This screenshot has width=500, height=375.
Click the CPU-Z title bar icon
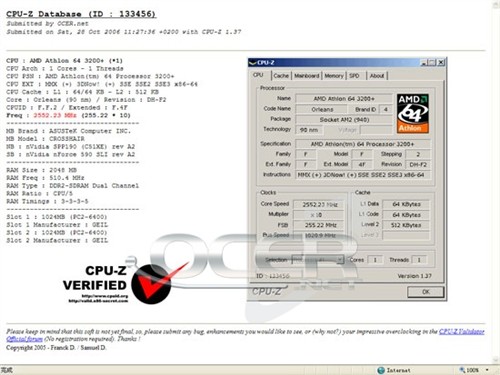click(x=253, y=62)
